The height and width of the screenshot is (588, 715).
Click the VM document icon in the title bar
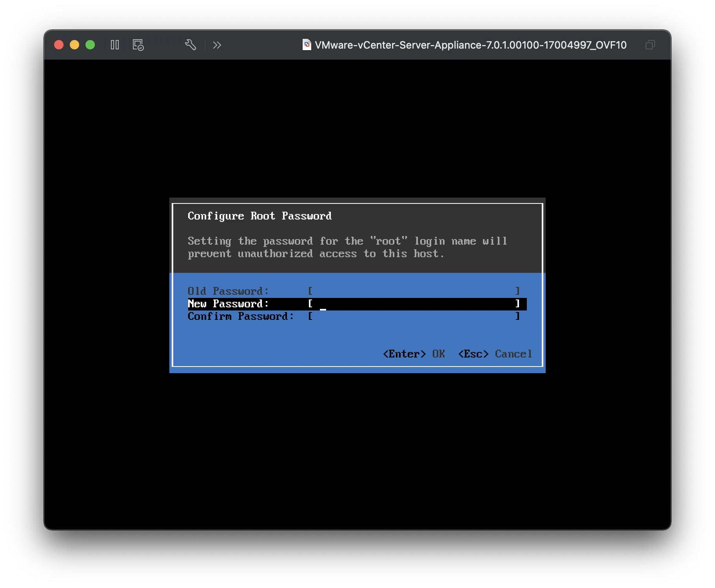(307, 45)
